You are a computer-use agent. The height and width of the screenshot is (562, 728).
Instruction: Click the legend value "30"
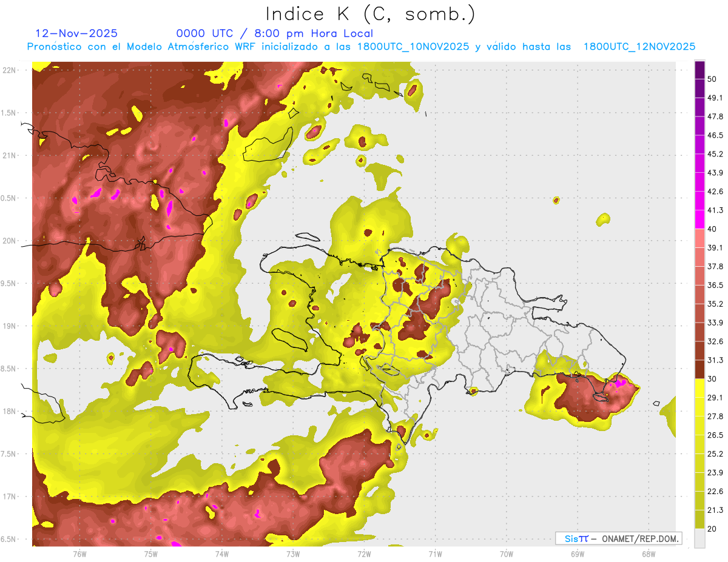[x=713, y=379]
